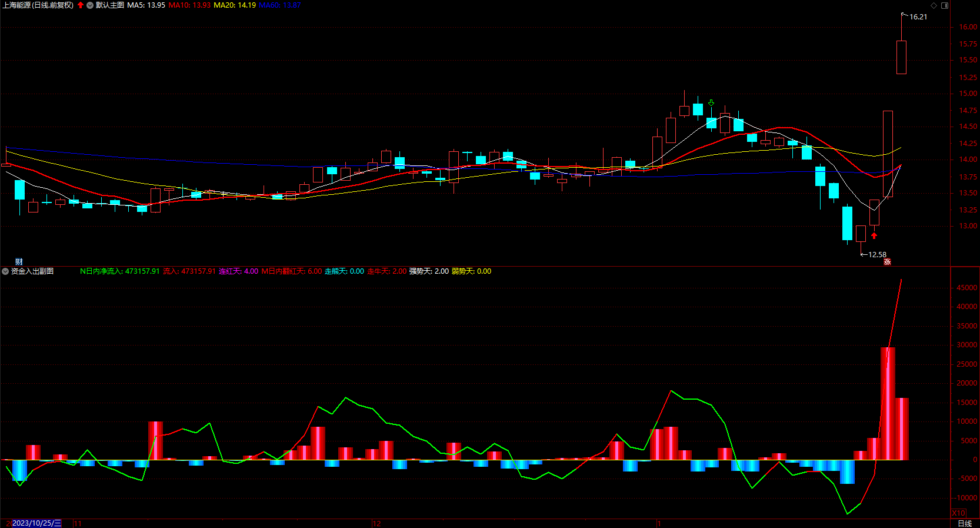Click the N日内净流入: 473157.91 readout
Viewport: 980px width, 528px height.
[120, 271]
